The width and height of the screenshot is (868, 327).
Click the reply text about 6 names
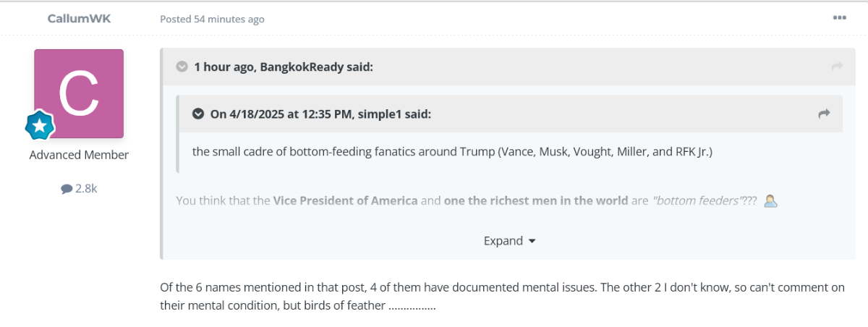[502, 296]
